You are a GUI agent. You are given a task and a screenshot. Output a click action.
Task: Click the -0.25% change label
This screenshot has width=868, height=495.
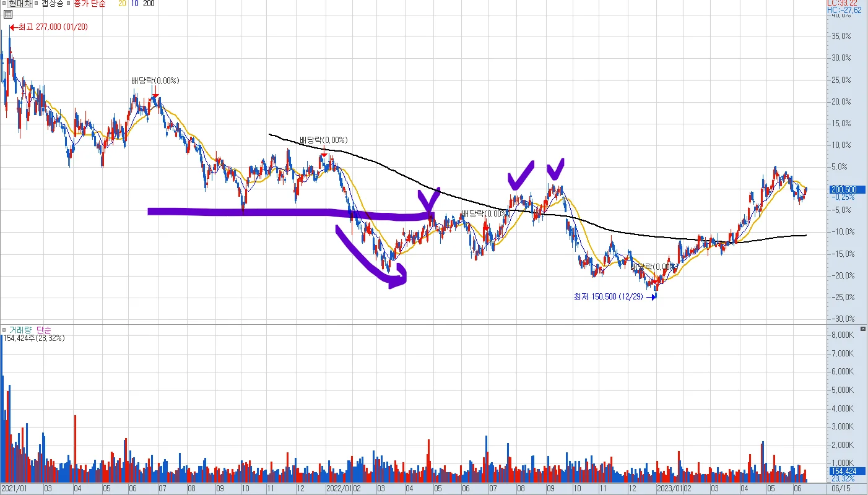[x=844, y=197]
